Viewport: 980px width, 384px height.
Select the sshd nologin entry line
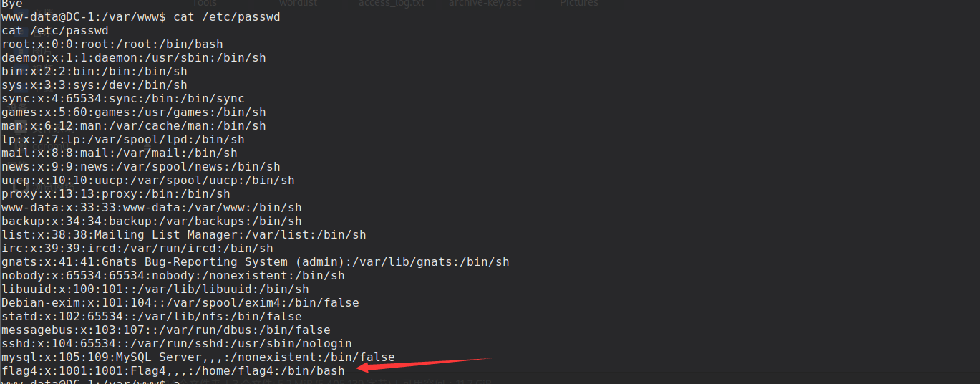[x=177, y=343]
